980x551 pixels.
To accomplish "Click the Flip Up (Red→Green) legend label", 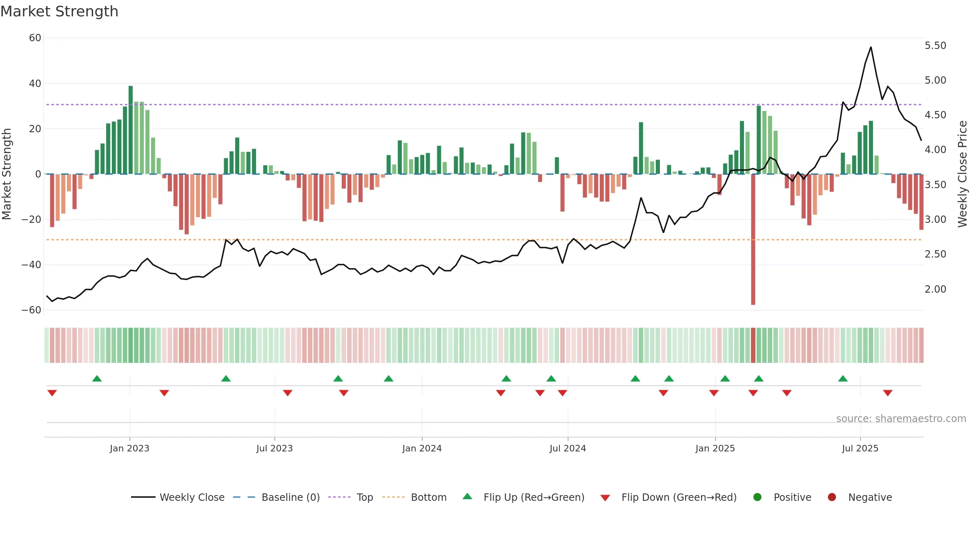I will pos(534,497).
